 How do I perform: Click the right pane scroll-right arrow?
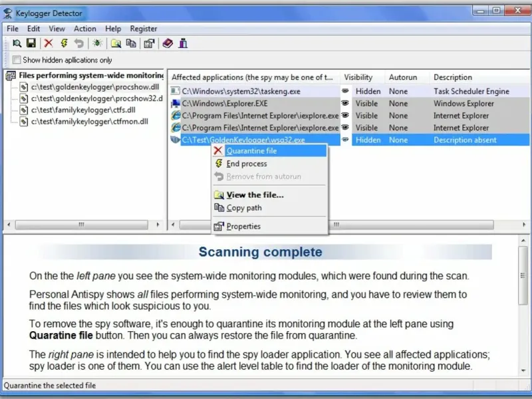(x=524, y=224)
